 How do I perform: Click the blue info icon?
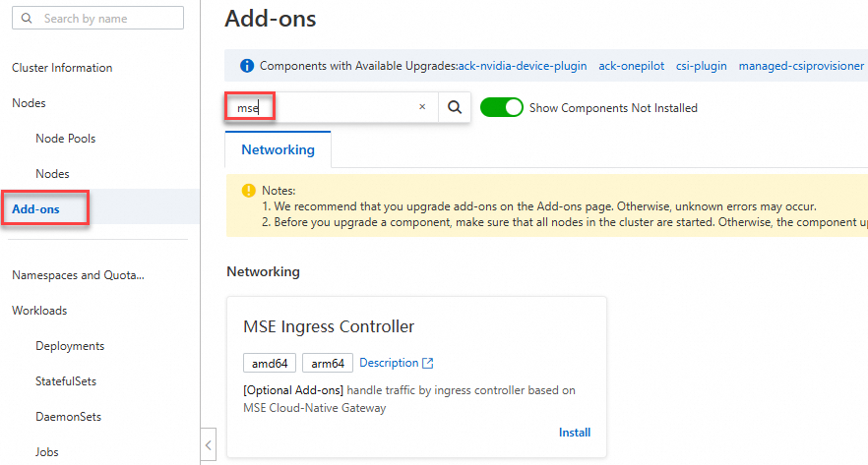pyautogui.click(x=246, y=66)
